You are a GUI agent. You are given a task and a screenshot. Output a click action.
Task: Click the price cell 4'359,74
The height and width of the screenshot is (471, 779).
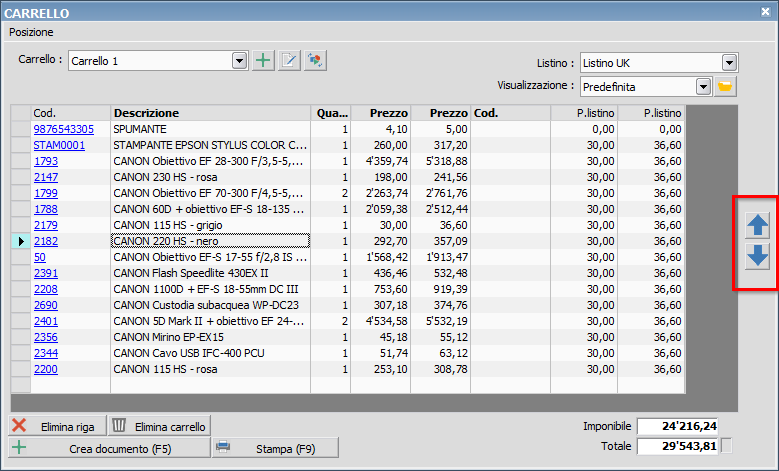[381, 161]
